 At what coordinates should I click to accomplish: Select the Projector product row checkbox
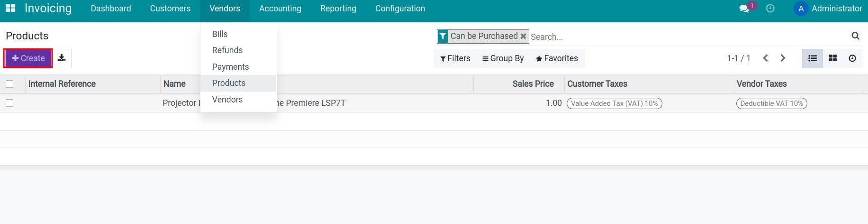click(x=9, y=103)
